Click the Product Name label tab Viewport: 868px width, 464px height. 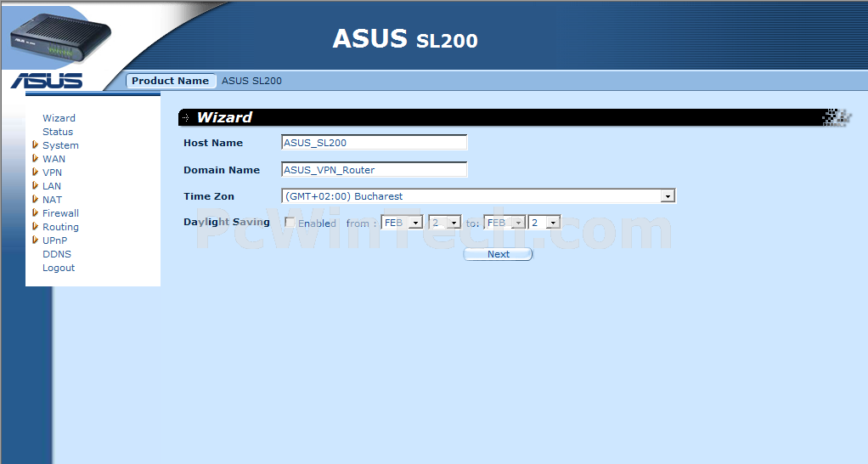tap(170, 81)
